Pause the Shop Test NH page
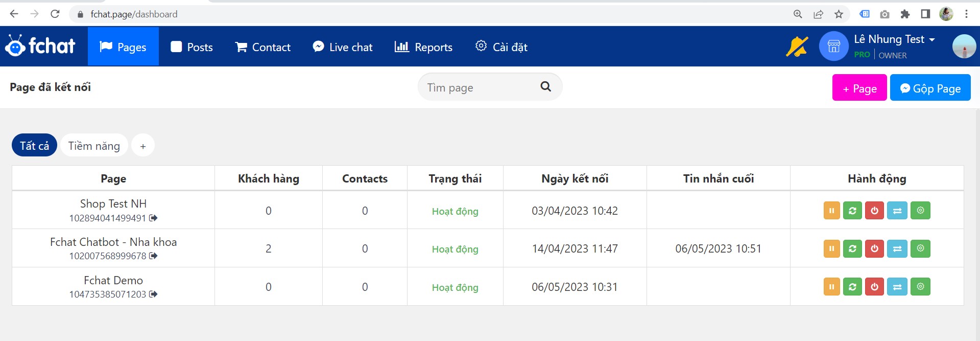 point(831,211)
